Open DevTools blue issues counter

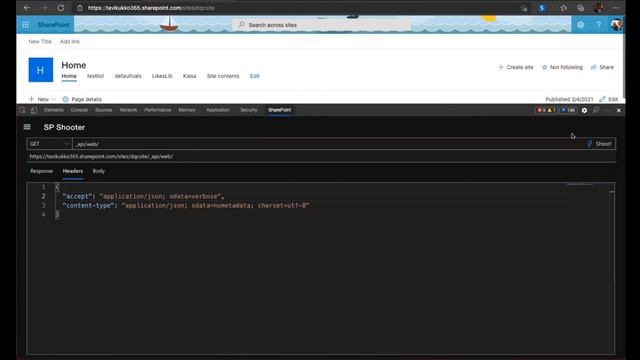(568, 110)
